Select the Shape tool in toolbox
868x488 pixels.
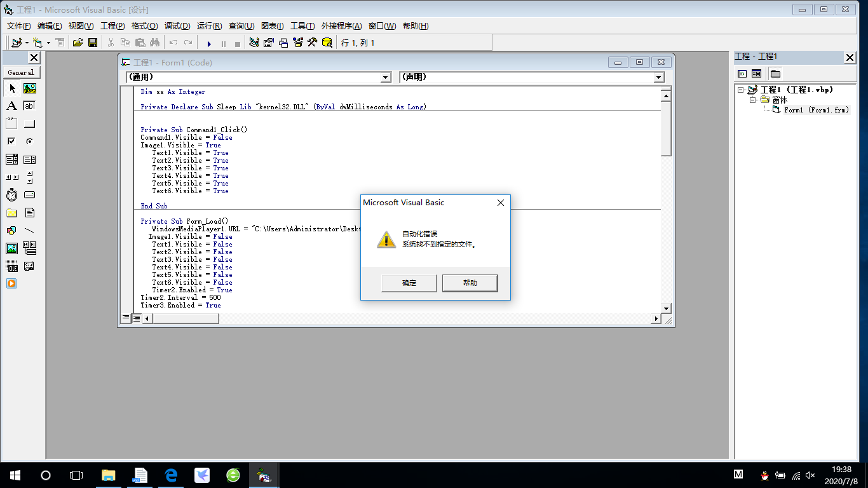coord(12,230)
